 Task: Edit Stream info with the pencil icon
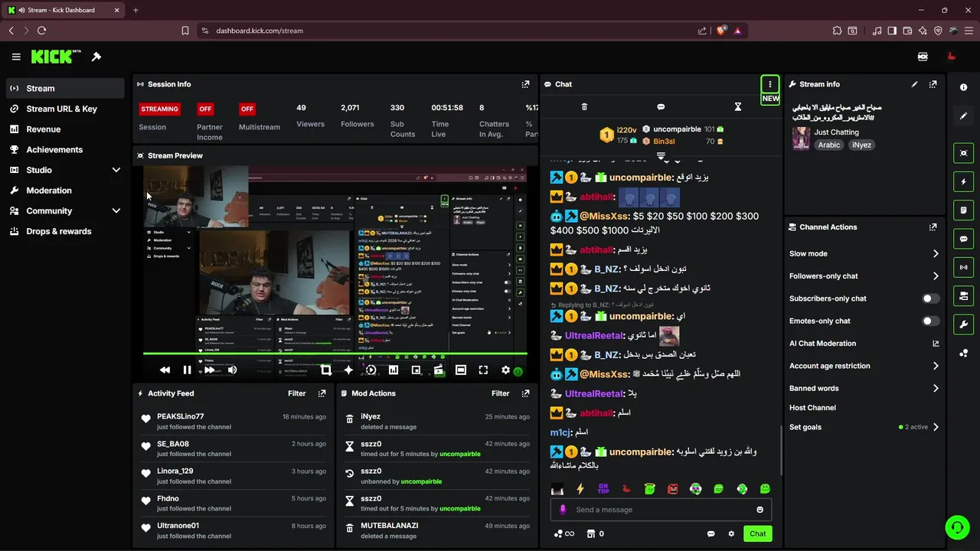click(x=914, y=84)
